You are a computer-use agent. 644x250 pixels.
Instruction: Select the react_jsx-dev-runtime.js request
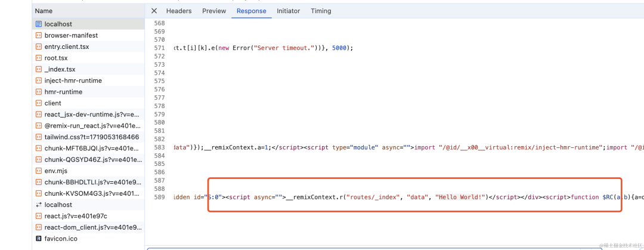coord(88,115)
